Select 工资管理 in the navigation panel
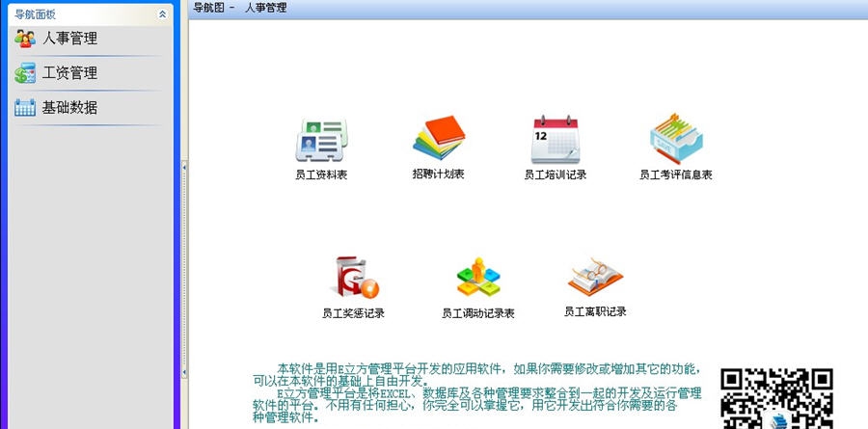868x429 pixels. (69, 73)
